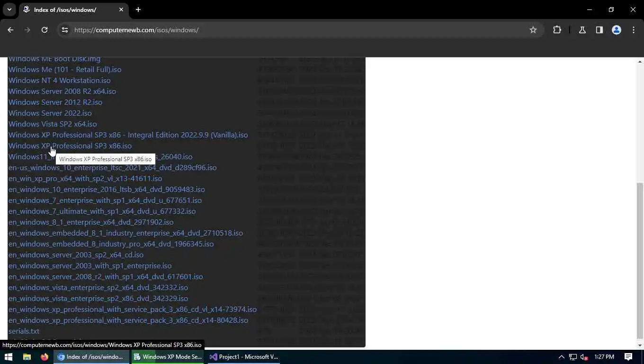Viewport: 644px width, 364px height.
Task: Click the muted volume tray icon
Action: pyautogui.click(x=584, y=357)
